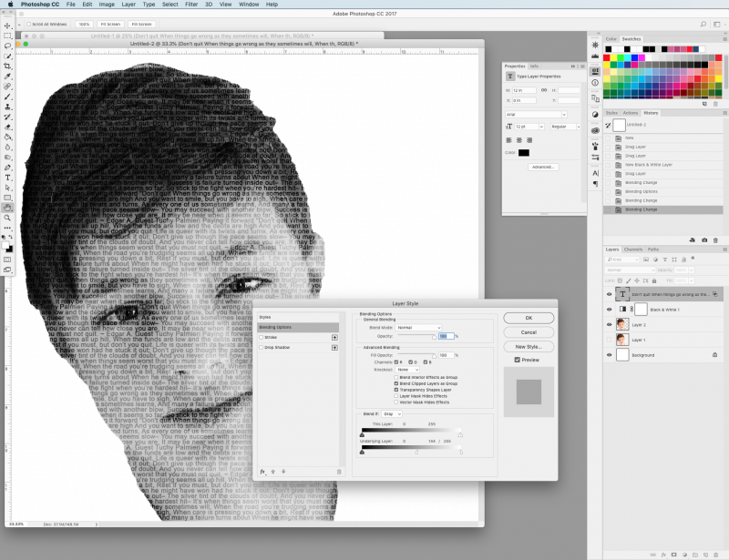Select the Path Selection arrow tool

pyautogui.click(x=7, y=188)
